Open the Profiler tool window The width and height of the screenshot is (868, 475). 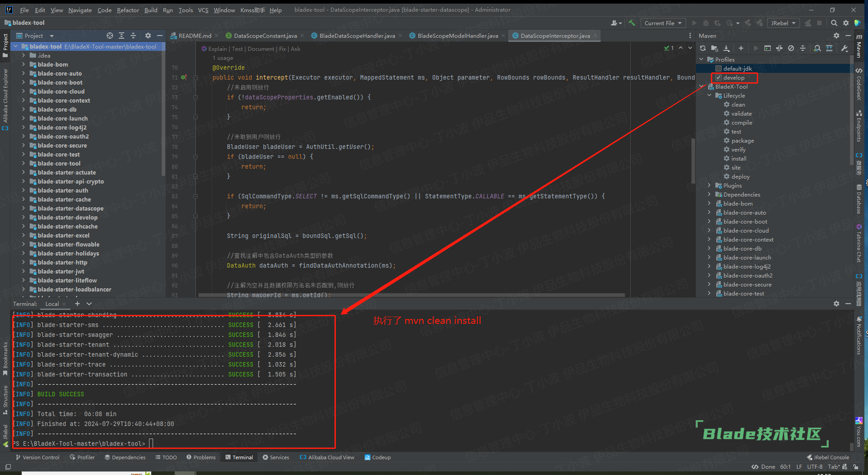pos(82,457)
